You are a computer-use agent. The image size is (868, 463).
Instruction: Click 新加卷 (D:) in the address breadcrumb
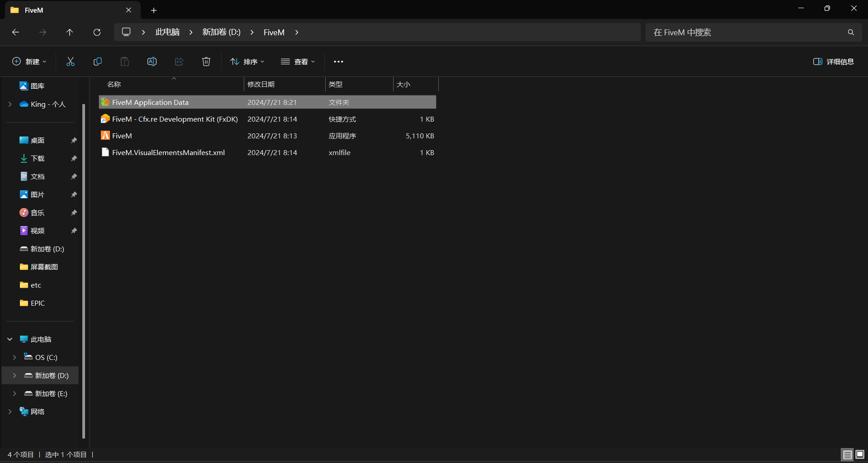[x=221, y=32]
